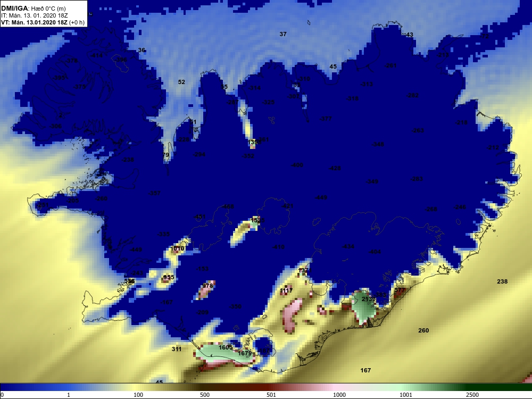Click the legend label '100'
Screen dimensions: 532x399
[x=138, y=395]
